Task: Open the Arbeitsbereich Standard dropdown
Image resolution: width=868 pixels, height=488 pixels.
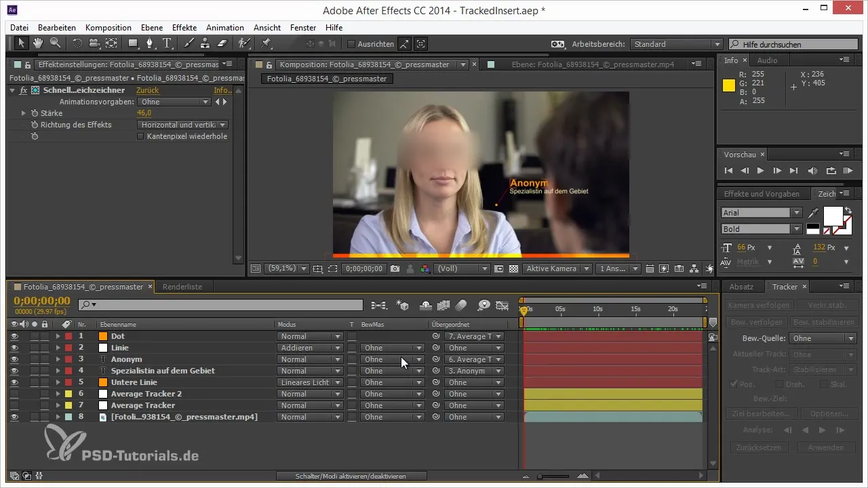Action: tap(676, 44)
